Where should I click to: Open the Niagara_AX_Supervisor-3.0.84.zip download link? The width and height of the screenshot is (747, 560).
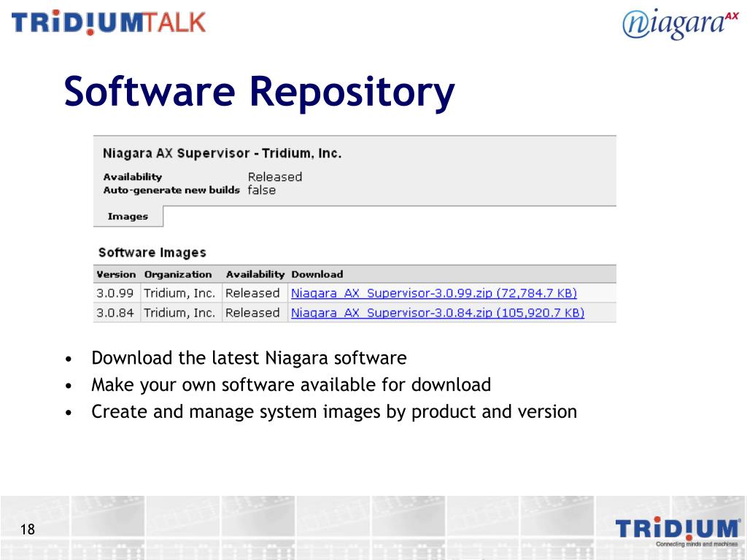[x=438, y=313]
